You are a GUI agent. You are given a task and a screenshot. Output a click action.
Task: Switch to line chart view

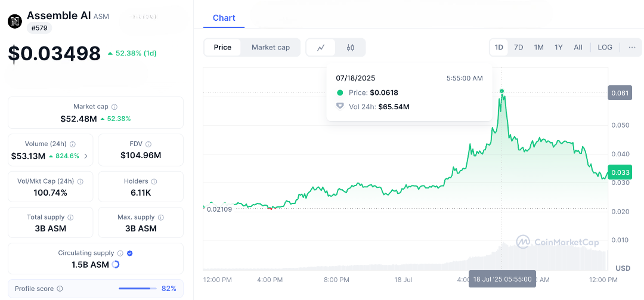(x=321, y=48)
